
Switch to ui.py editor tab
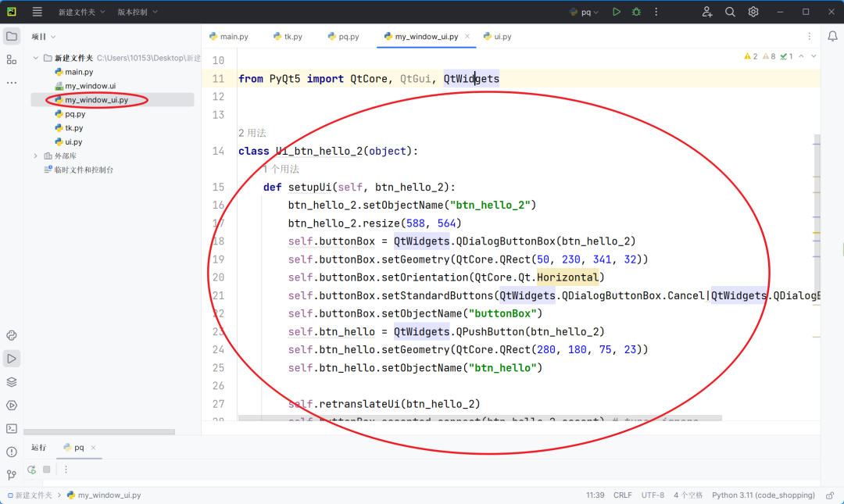point(497,36)
